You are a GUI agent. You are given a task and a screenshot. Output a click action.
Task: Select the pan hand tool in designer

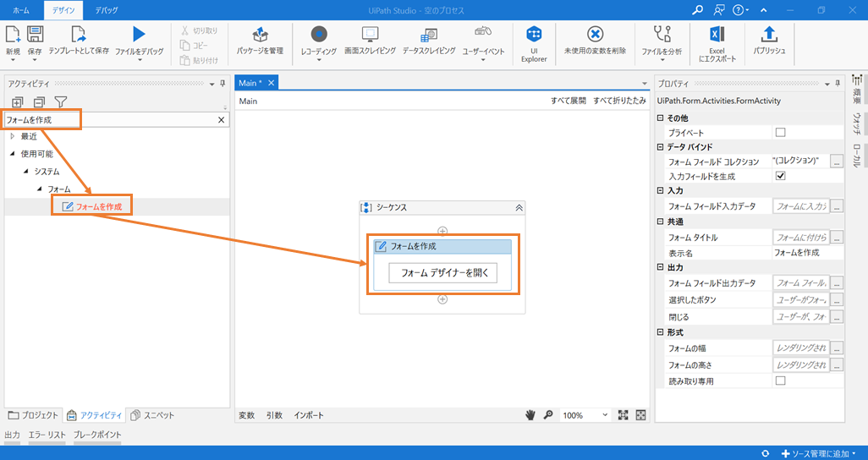point(530,415)
